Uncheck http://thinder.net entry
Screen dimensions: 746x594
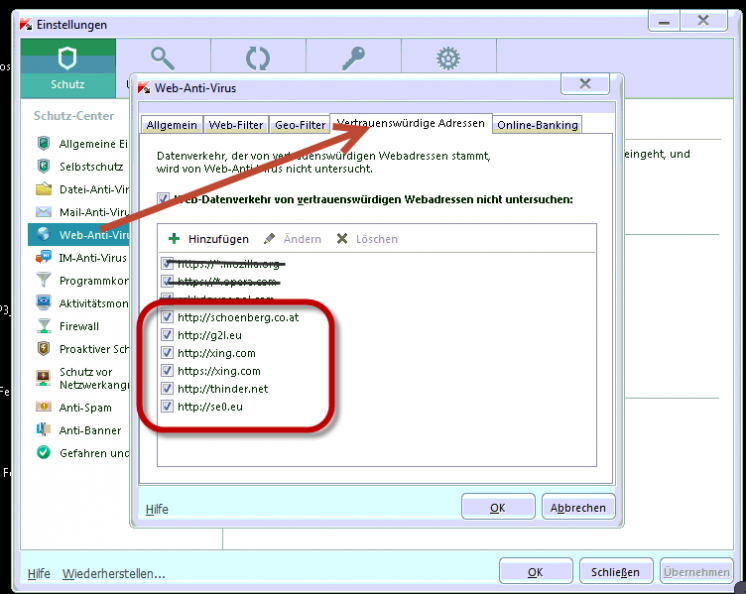coord(167,389)
